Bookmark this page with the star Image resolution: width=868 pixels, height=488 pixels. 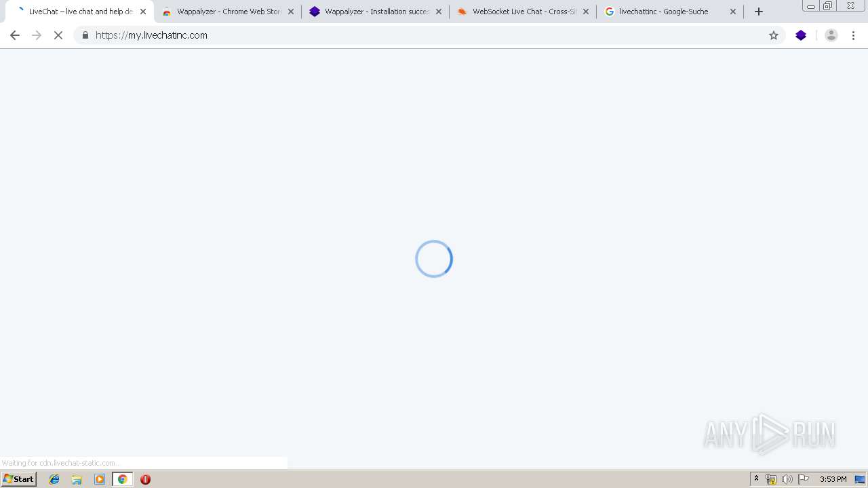tap(774, 35)
